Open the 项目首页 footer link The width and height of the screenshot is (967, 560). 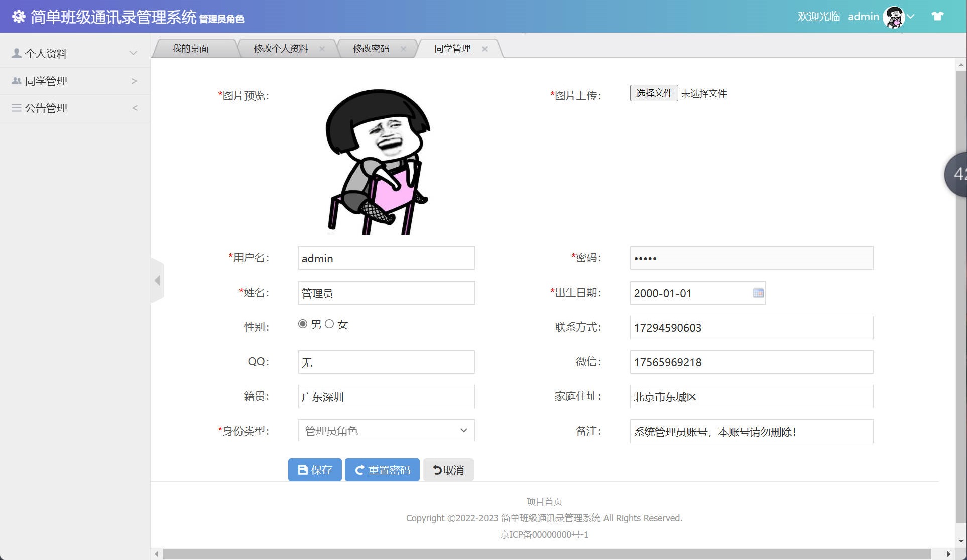point(543,501)
